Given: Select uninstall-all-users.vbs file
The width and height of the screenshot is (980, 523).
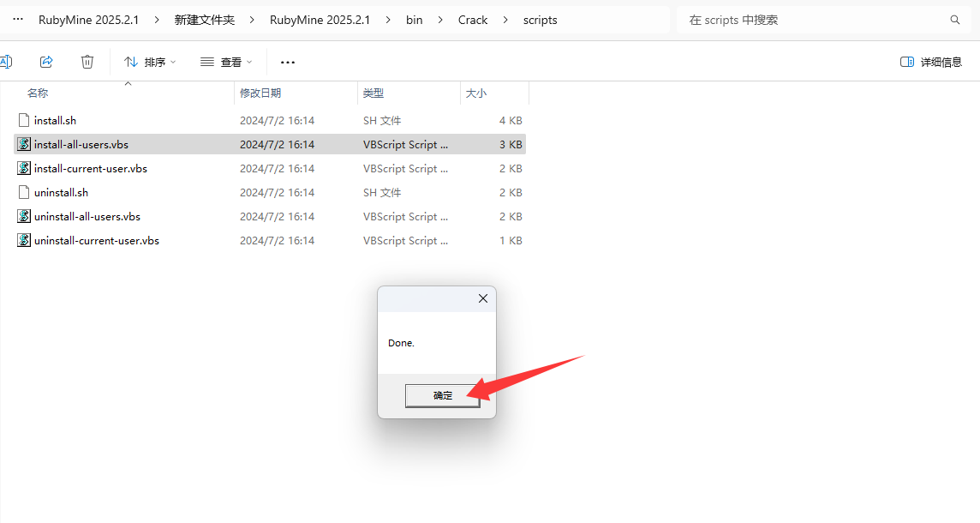Looking at the screenshot, I should click(x=270, y=216).
